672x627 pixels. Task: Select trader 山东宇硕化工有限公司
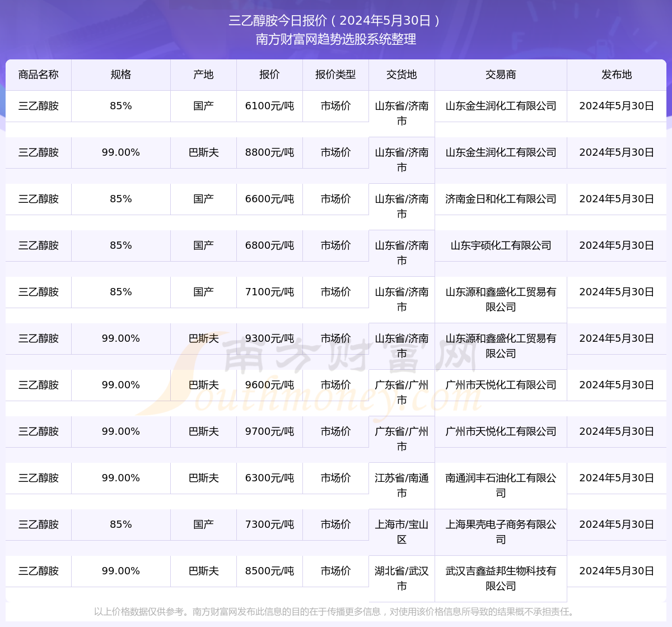[501, 245]
